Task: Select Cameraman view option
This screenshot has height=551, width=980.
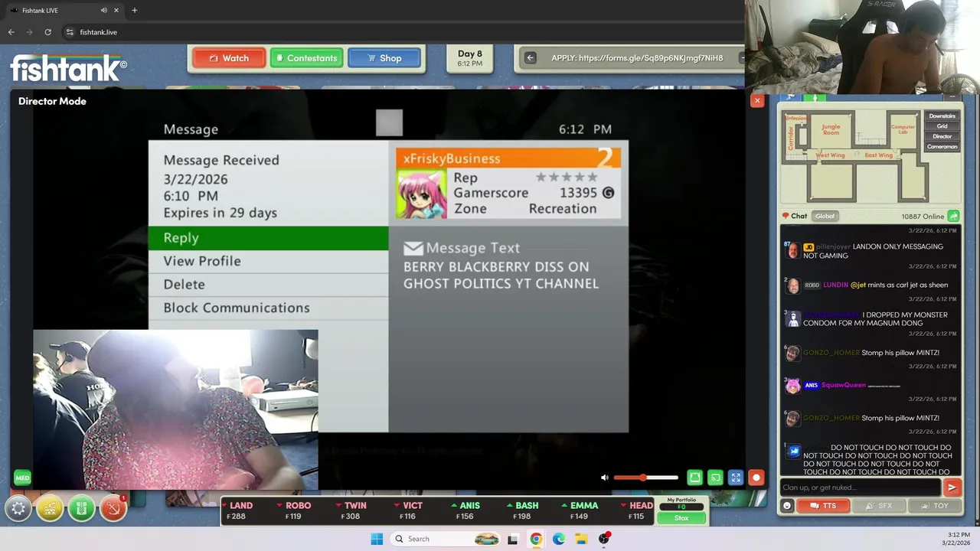Action: click(x=942, y=146)
